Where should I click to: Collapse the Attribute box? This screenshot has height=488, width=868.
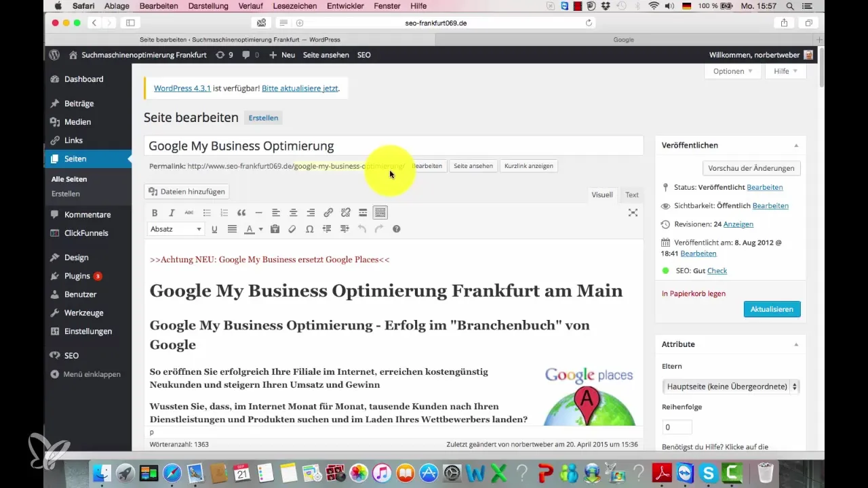[x=796, y=344]
